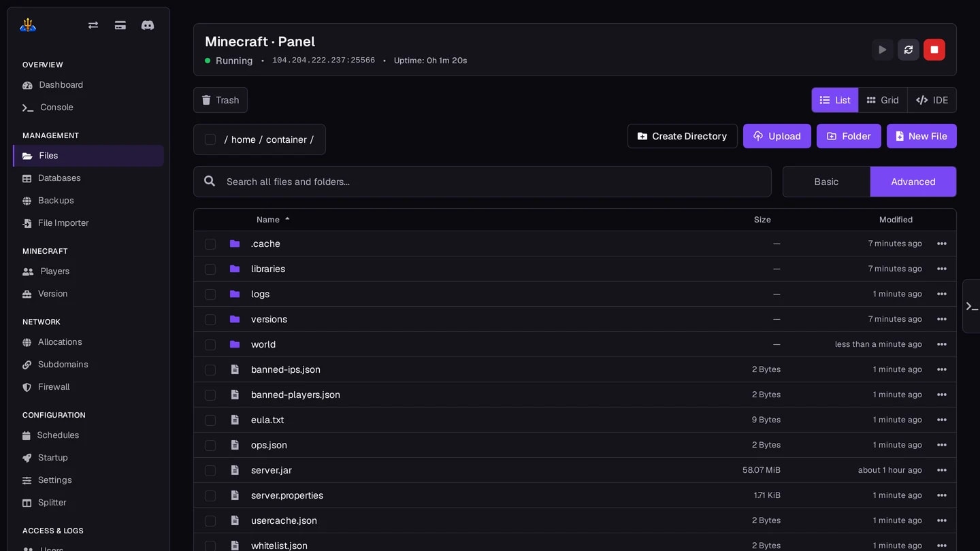The height and width of the screenshot is (551, 980).
Task: Open Splitter page
Action: 88,503
